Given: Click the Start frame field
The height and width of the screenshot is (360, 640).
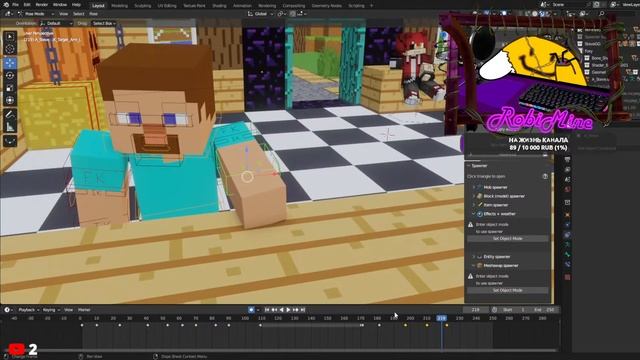Looking at the screenshot, I should (x=513, y=310).
